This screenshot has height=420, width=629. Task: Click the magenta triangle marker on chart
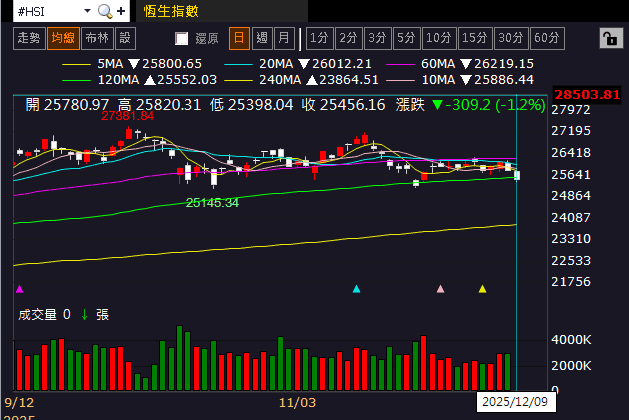(20, 289)
